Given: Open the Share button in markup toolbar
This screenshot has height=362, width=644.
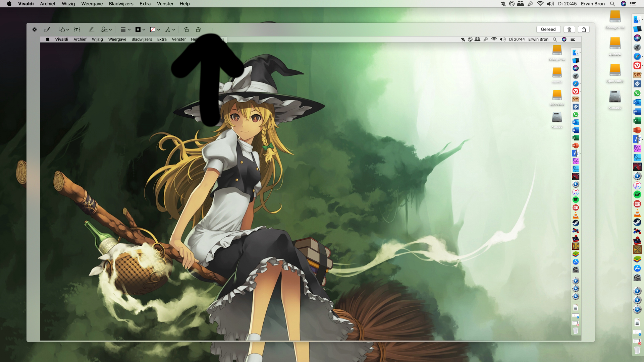Looking at the screenshot, I should click(x=584, y=29).
